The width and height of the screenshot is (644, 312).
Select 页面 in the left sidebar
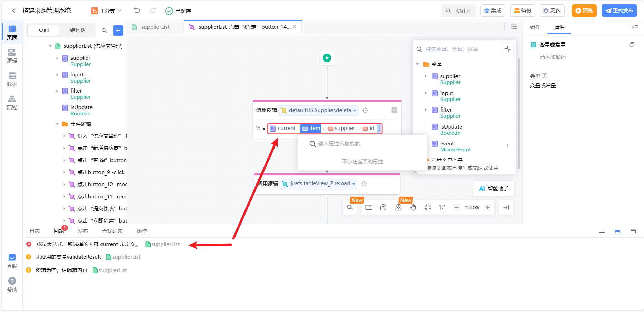[x=12, y=32]
